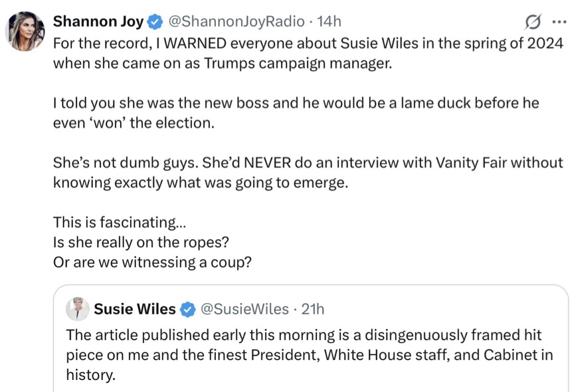Click the Shannon Joy display name
The image size is (570, 392).
click(x=98, y=22)
